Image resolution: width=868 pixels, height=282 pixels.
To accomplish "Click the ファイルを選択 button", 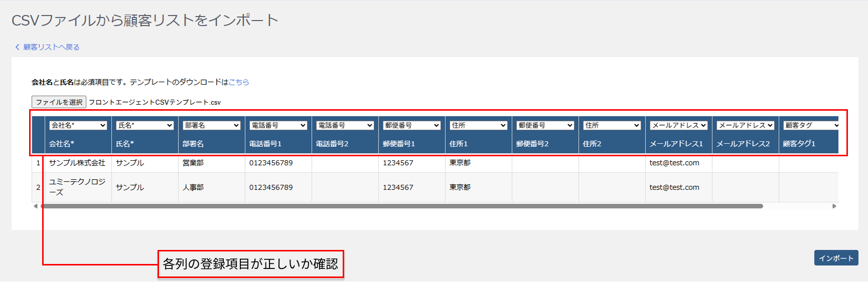I will [x=59, y=102].
